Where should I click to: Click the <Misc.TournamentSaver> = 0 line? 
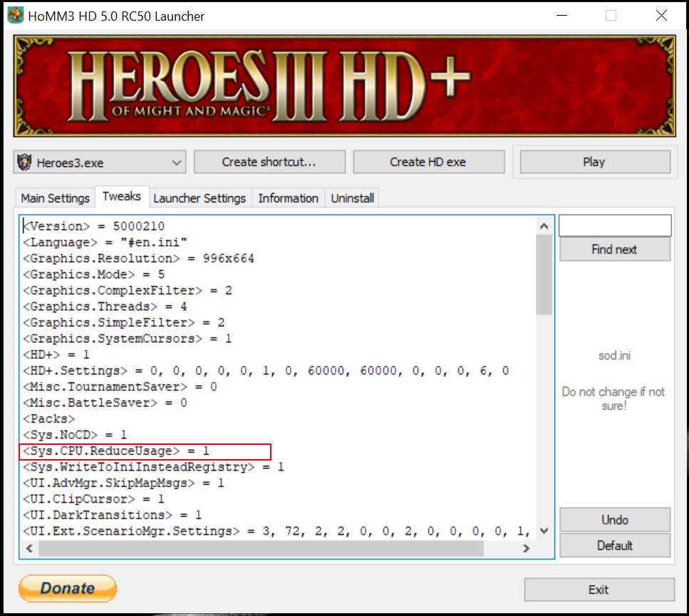tap(120, 386)
